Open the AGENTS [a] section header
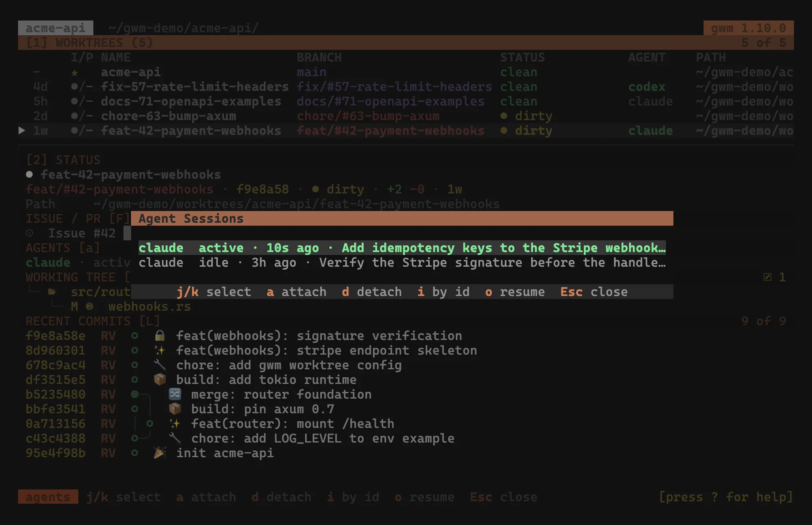Image resolution: width=812 pixels, height=525 pixels. [63, 248]
